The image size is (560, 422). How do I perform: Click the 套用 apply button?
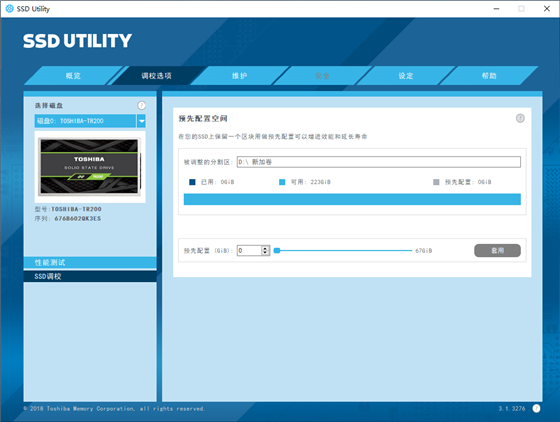(497, 251)
